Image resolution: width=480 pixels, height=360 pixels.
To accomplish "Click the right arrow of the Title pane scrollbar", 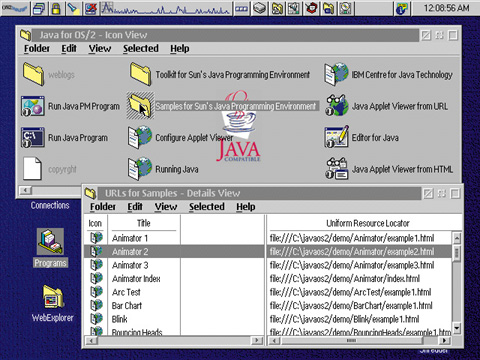I will [257, 341].
